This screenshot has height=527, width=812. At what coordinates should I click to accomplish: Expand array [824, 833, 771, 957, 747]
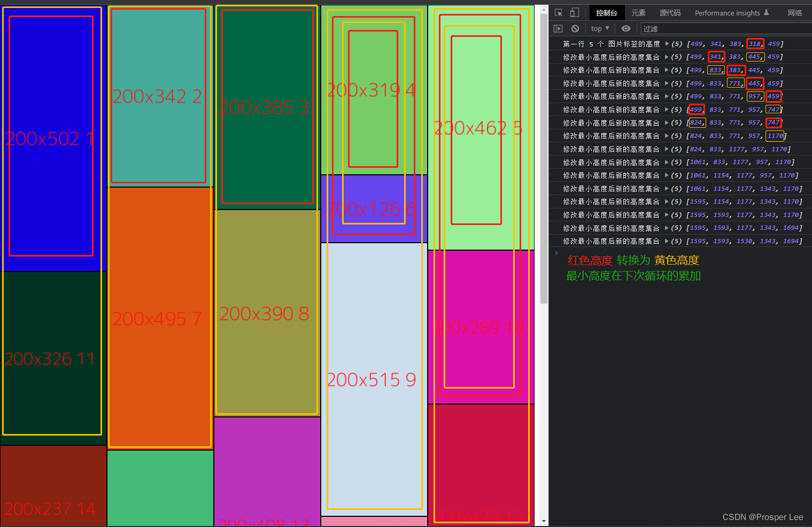(x=667, y=122)
